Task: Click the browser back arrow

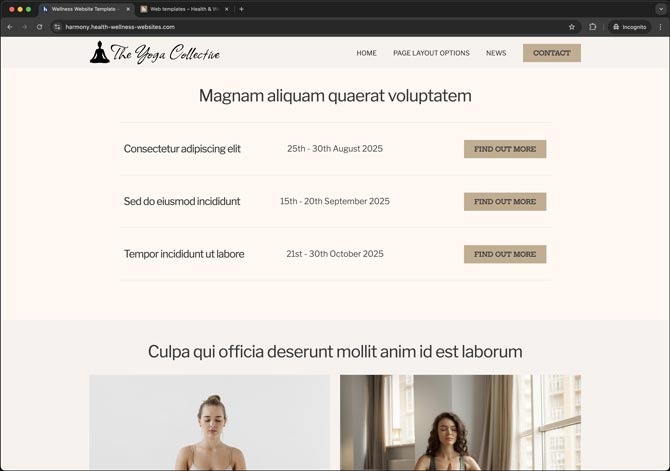Action: 9,27
